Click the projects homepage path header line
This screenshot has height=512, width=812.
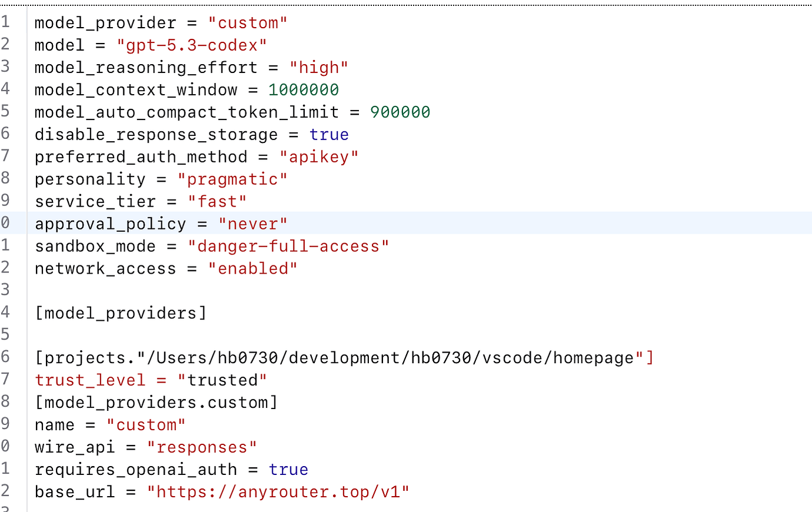coord(344,358)
